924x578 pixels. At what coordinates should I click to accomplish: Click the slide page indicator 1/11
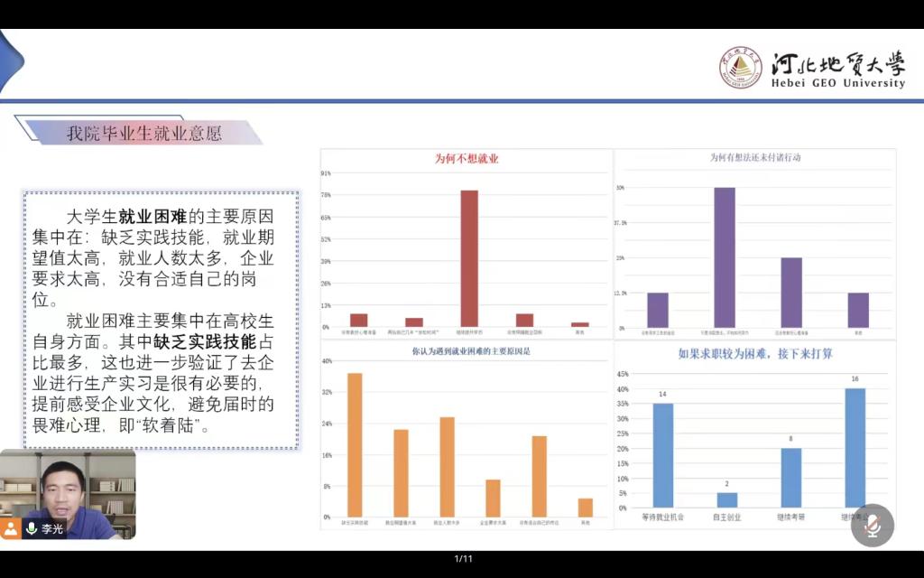(x=463, y=559)
